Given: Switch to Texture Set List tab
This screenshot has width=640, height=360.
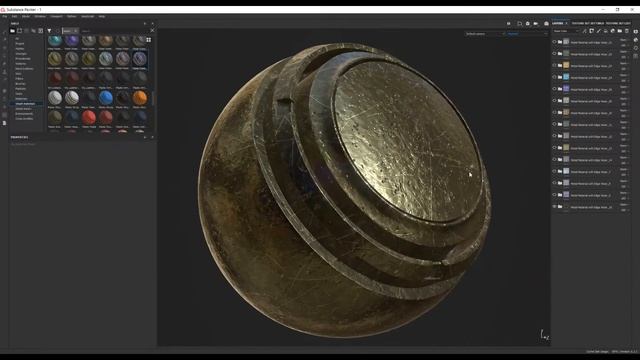Looking at the screenshot, I should [x=618, y=23].
